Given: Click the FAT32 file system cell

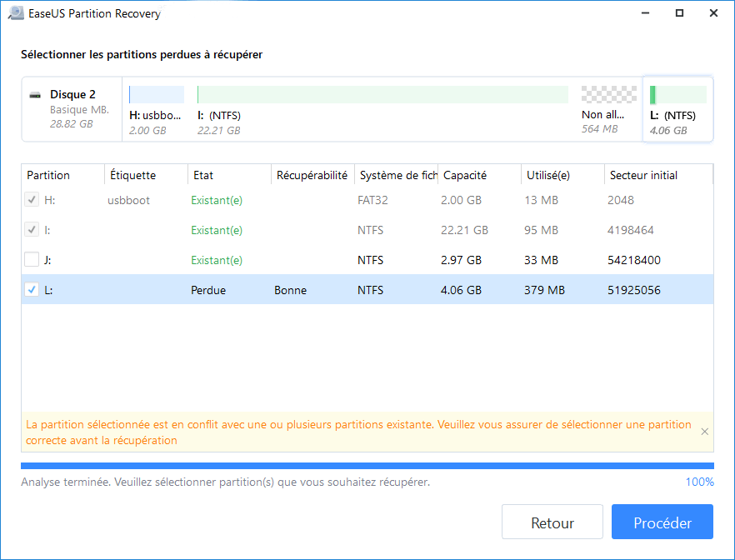Looking at the screenshot, I should click(x=372, y=200).
